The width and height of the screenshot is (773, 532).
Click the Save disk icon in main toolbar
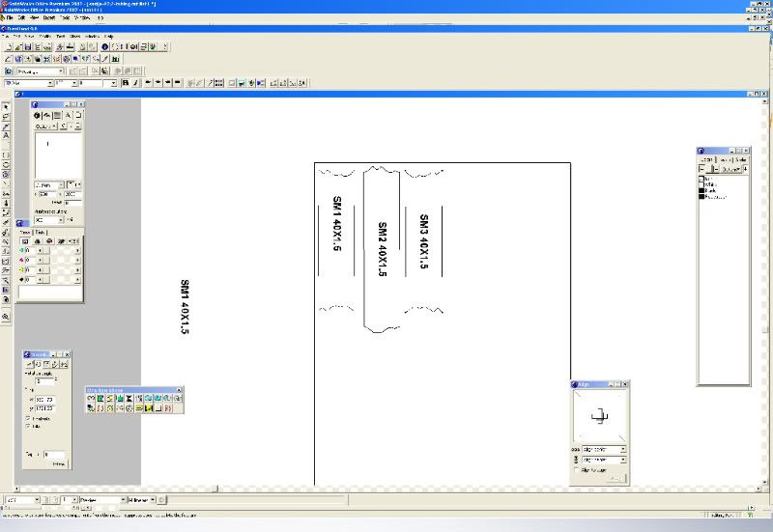[28, 46]
